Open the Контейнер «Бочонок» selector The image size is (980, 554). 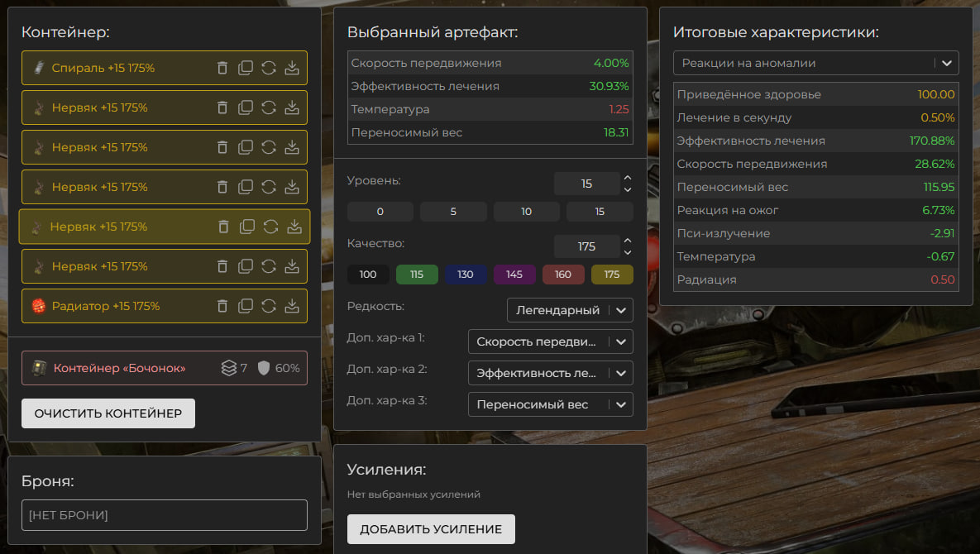[165, 368]
